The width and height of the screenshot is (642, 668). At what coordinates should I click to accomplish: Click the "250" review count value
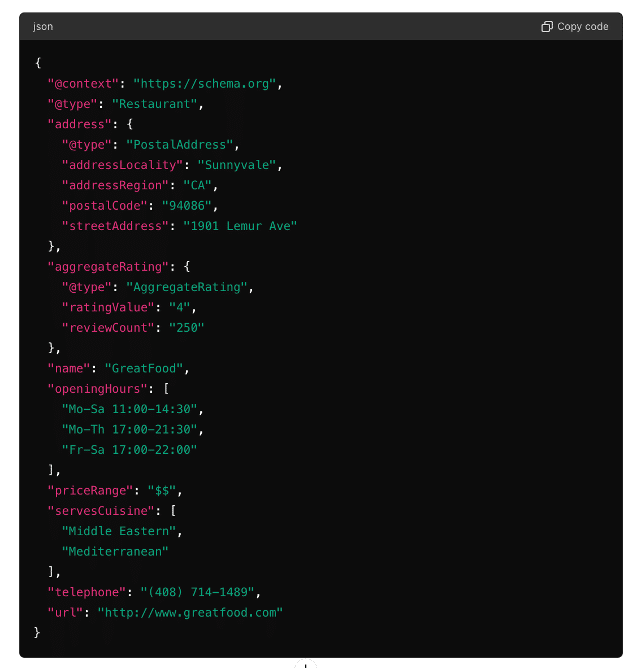[187, 328]
